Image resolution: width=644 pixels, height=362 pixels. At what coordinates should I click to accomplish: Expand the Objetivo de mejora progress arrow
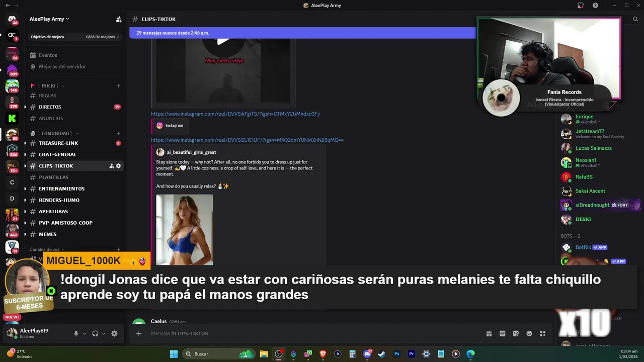coord(118,37)
